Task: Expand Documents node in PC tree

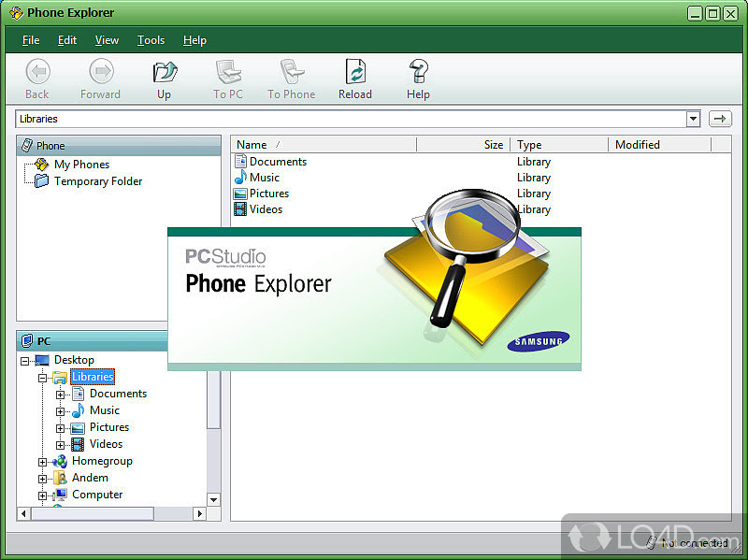Action: click(60, 395)
